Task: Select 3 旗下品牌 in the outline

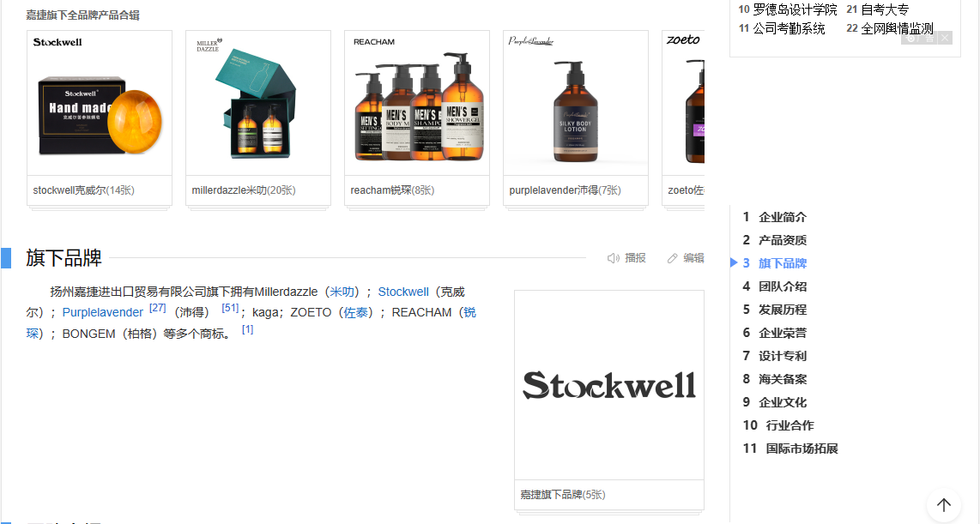Action: click(x=774, y=263)
